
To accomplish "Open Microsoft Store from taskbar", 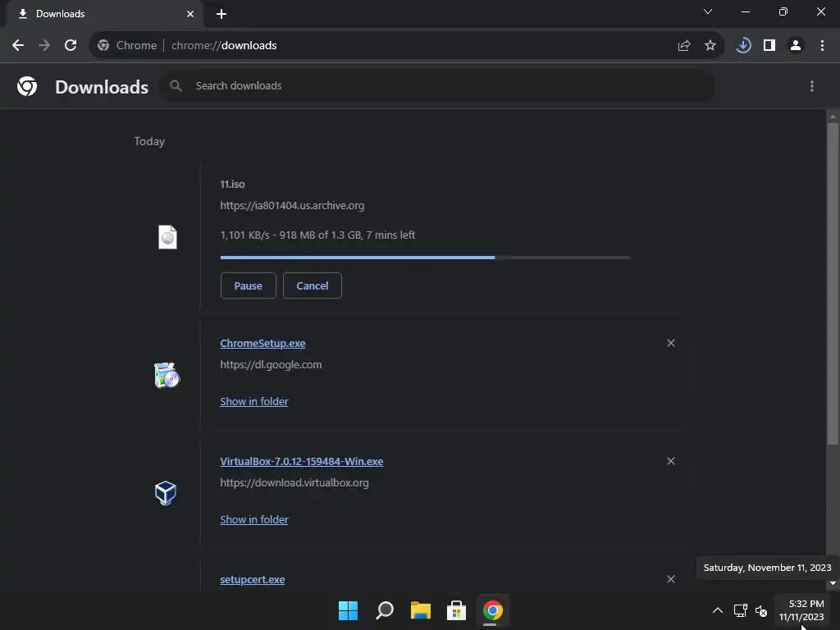I will point(456,610).
